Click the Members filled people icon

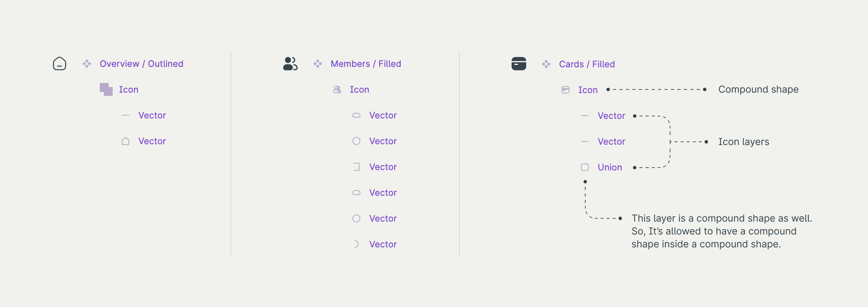290,64
